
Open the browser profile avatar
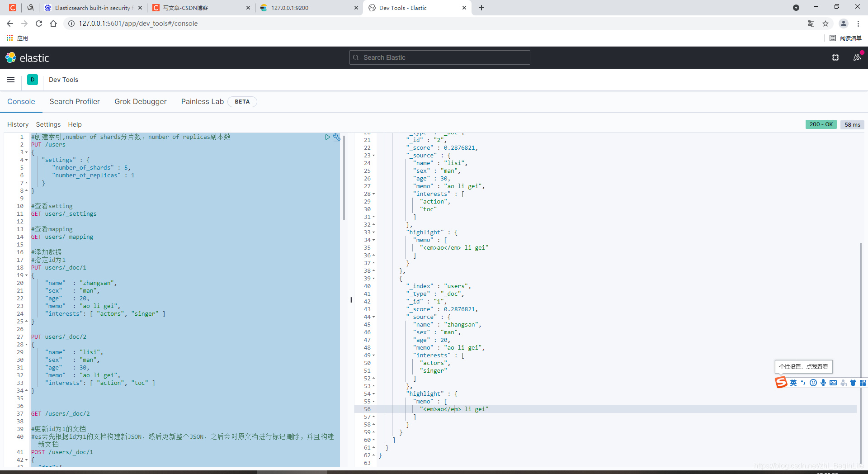(844, 24)
